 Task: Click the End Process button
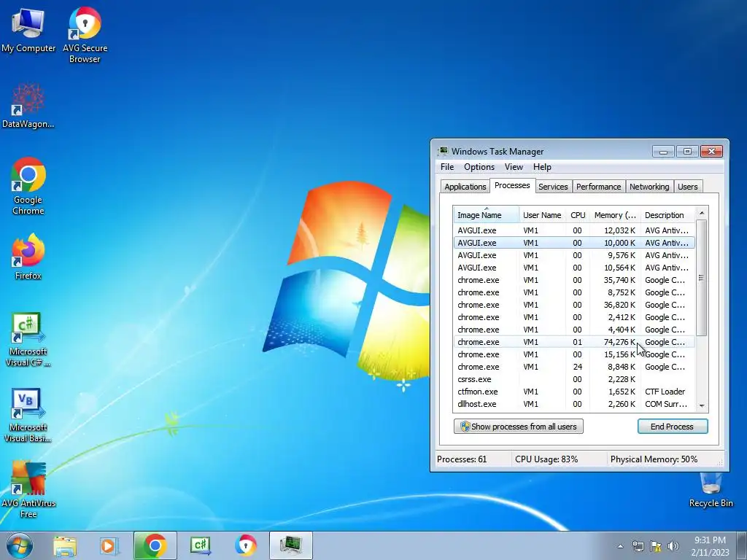(672, 427)
